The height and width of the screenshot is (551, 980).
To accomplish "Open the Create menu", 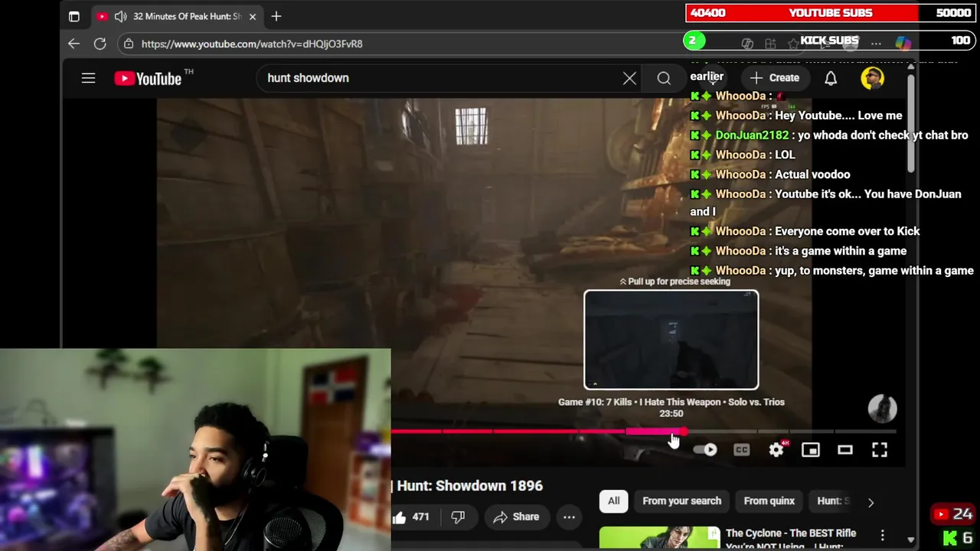I will point(774,78).
